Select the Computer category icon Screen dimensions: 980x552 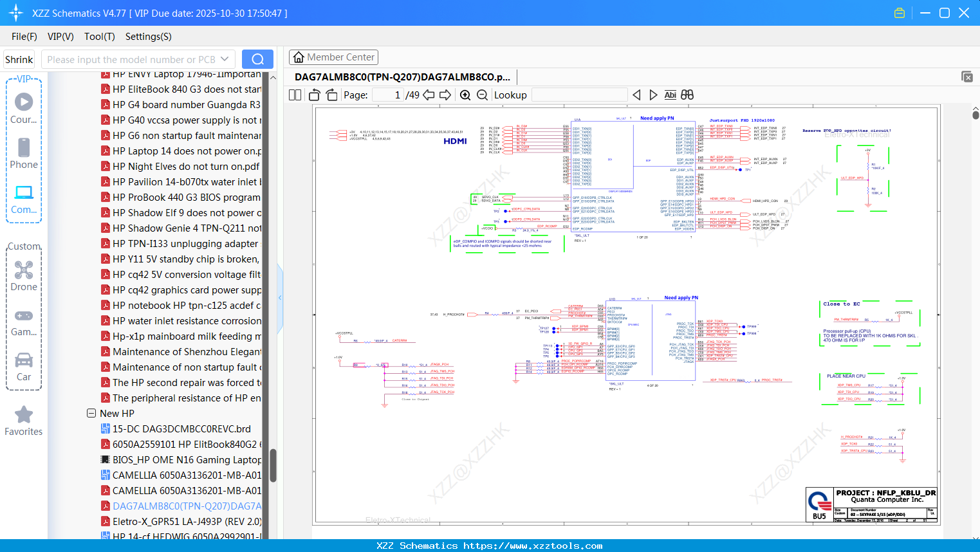coord(24,199)
